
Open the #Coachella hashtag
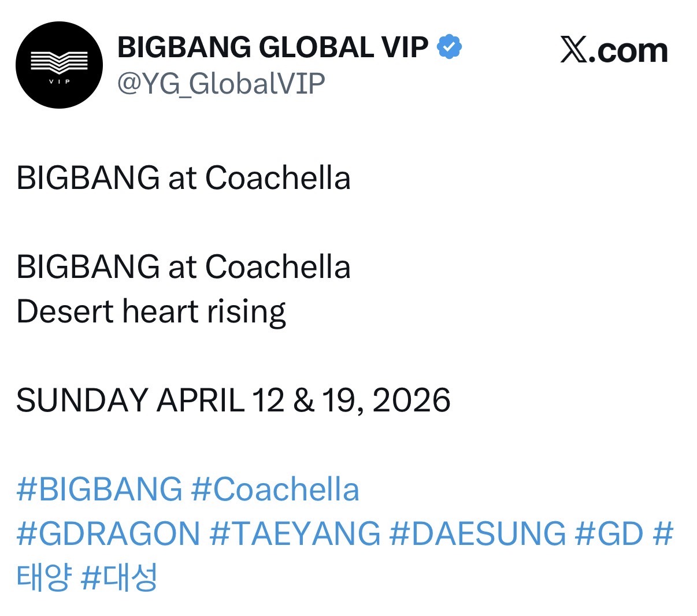(x=275, y=489)
